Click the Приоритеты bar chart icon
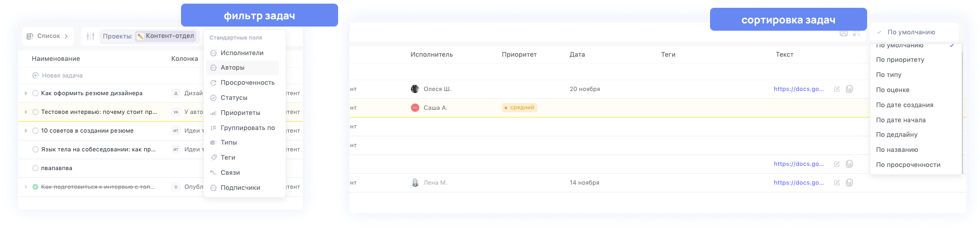Image resolution: width=980 pixels, height=245 pixels. [213, 113]
